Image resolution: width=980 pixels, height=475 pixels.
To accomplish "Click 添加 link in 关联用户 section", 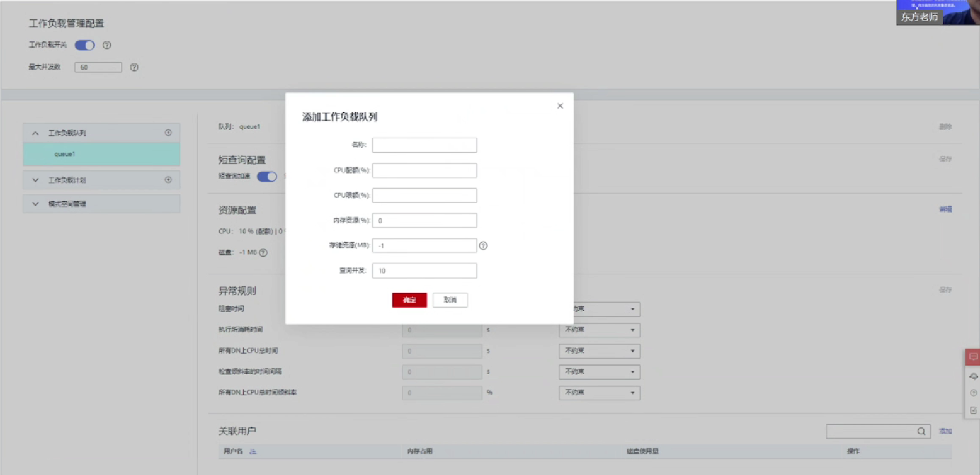I will (945, 431).
